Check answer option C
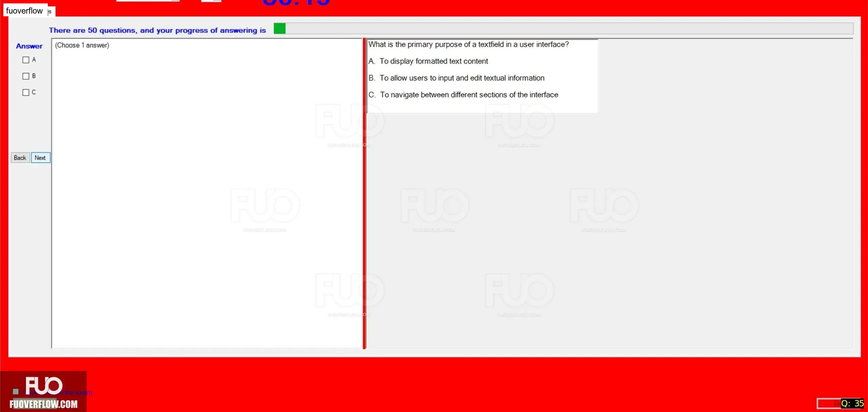This screenshot has height=412, width=868. coord(26,93)
